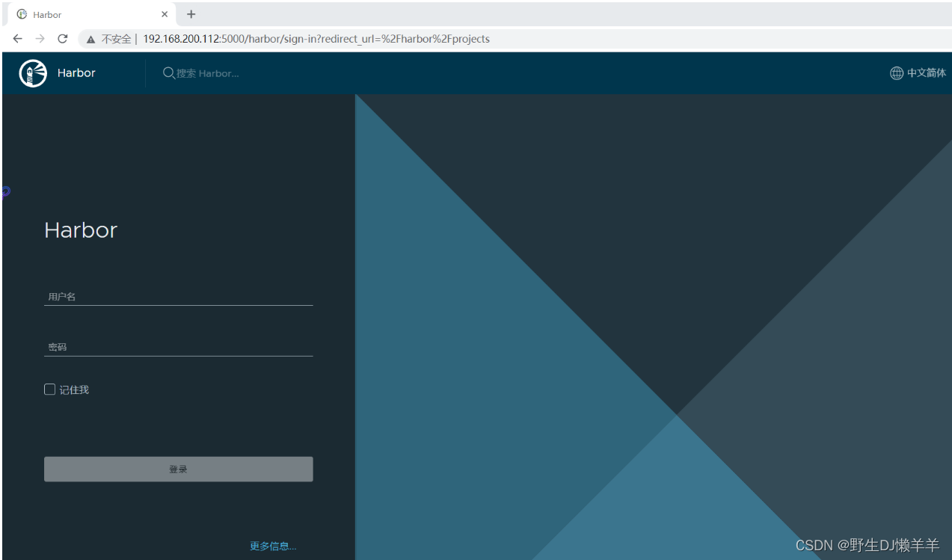Click the Harbor favicon on the browser tab
The image size is (952, 560).
click(22, 13)
